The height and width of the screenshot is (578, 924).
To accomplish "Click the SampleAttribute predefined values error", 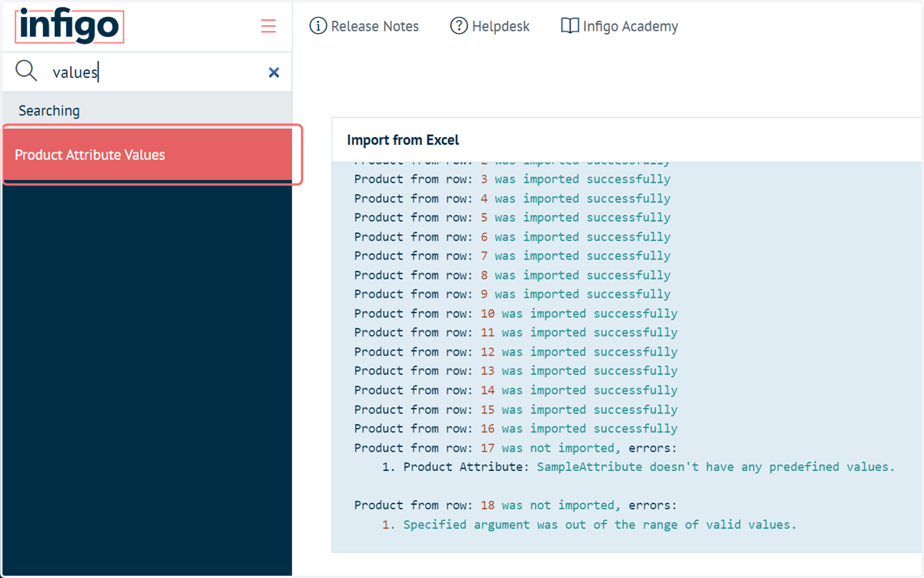I will click(639, 467).
